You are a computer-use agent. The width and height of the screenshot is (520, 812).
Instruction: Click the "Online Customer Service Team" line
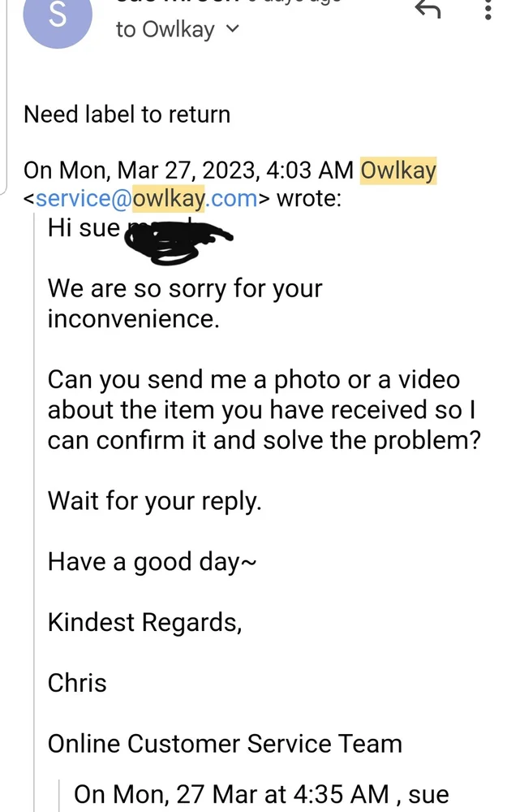(x=225, y=744)
